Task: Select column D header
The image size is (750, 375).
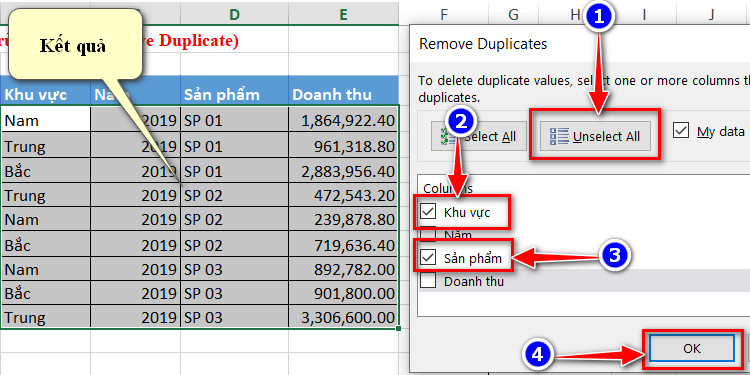Action: click(x=234, y=14)
